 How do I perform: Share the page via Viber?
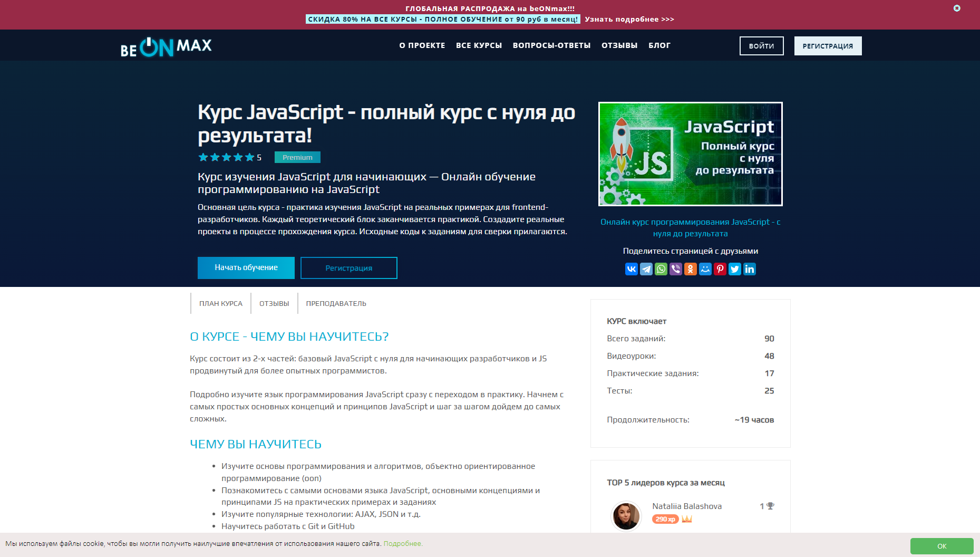coord(675,269)
